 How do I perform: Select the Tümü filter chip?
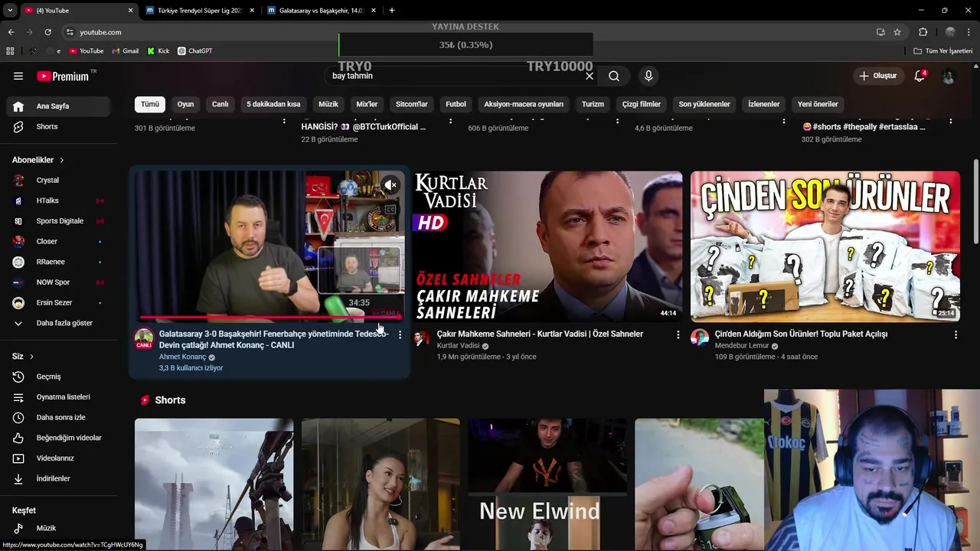[x=150, y=104]
